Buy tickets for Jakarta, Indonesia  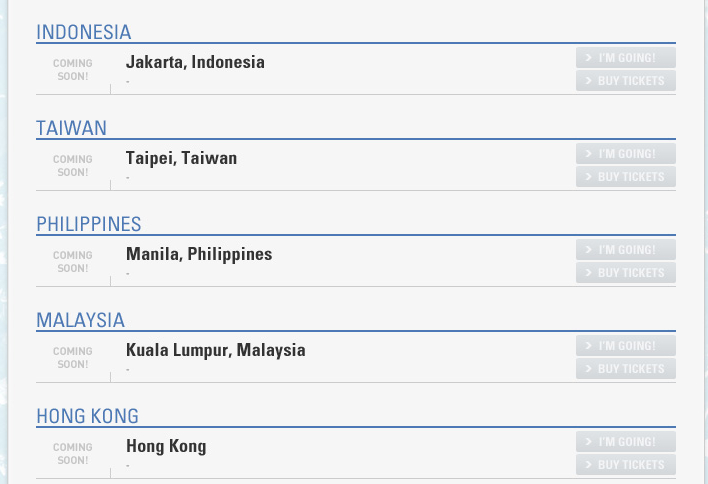(626, 81)
